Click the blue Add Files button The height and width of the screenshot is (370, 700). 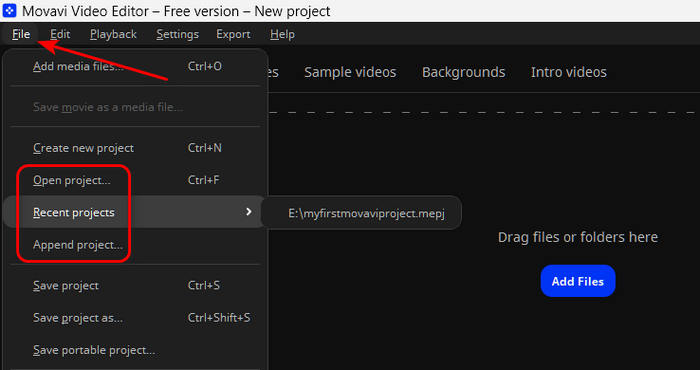[578, 281]
